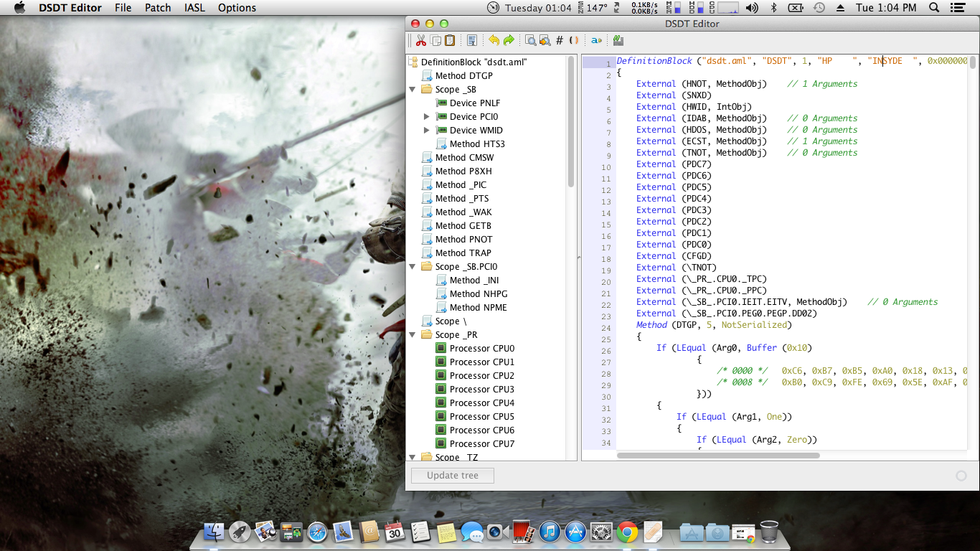This screenshot has height=551, width=980.
Task: Select Method _INI in the tree
Action: (x=474, y=280)
